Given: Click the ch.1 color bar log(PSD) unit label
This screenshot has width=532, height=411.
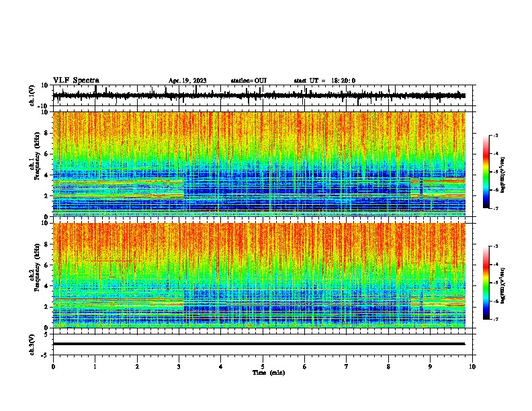Looking at the screenshot, I should [502, 175].
